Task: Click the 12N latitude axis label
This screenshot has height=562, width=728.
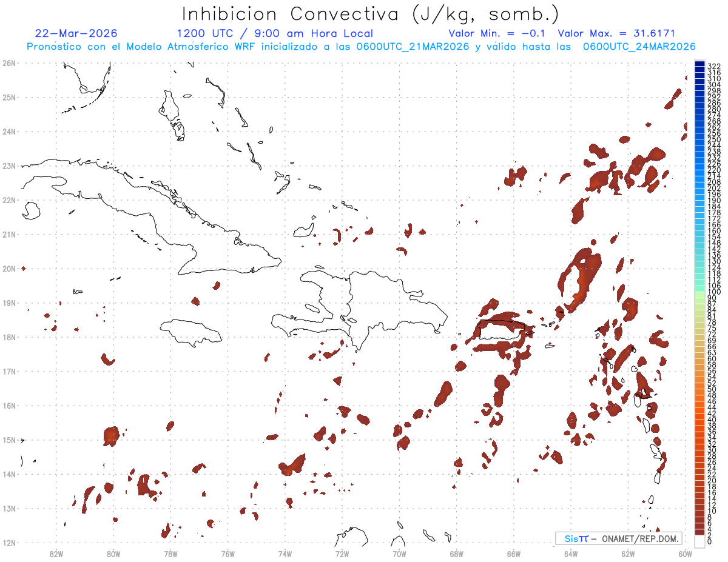Action: (8, 543)
